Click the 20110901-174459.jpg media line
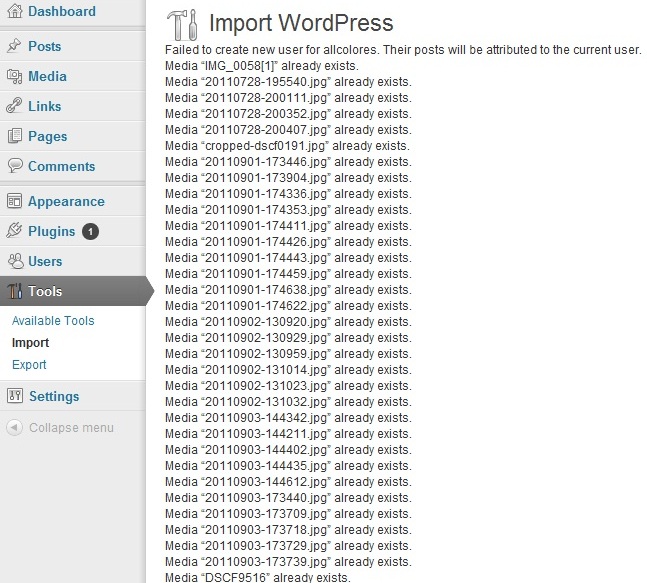This screenshot has width=647, height=583. pyautogui.click(x=288, y=274)
